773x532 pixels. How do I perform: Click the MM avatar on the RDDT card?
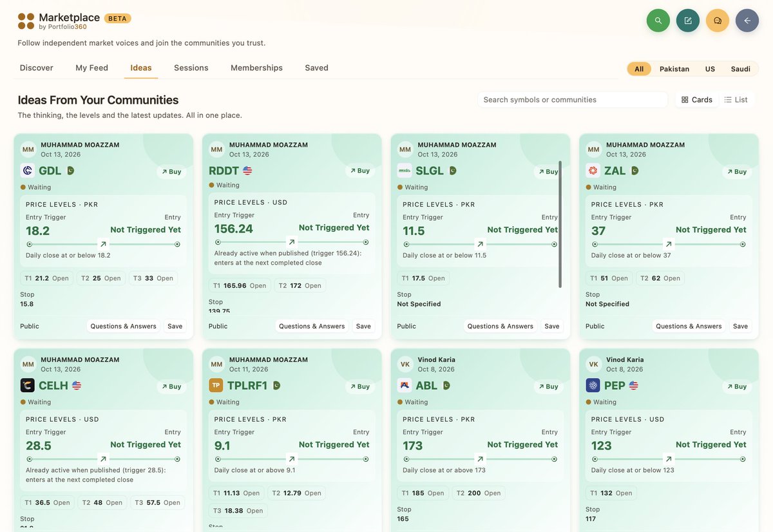pos(216,149)
